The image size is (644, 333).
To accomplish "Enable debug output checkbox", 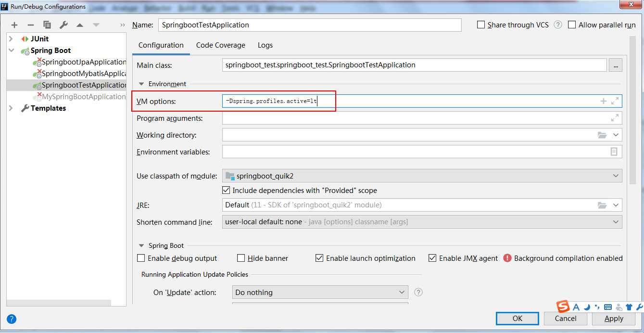I will pos(141,258).
